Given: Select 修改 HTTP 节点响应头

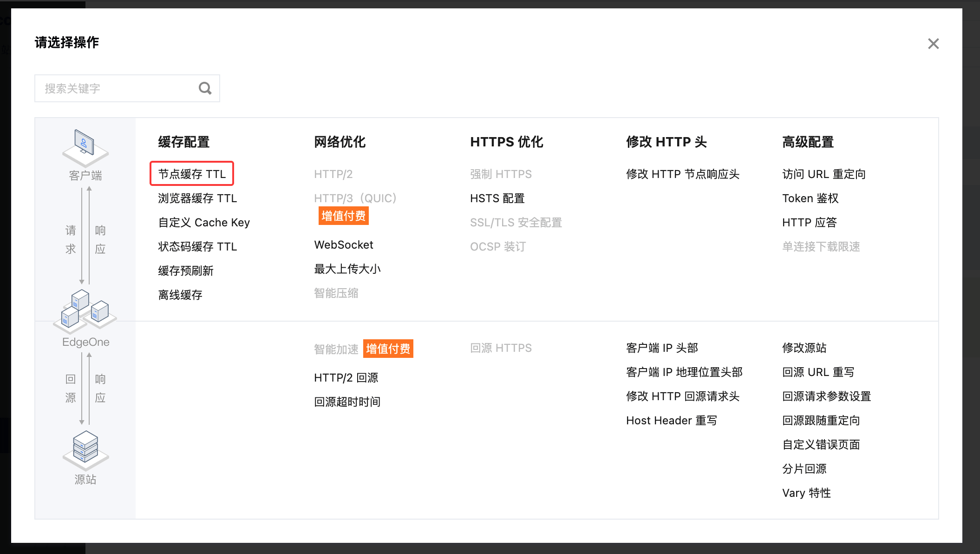Looking at the screenshot, I should [x=683, y=174].
